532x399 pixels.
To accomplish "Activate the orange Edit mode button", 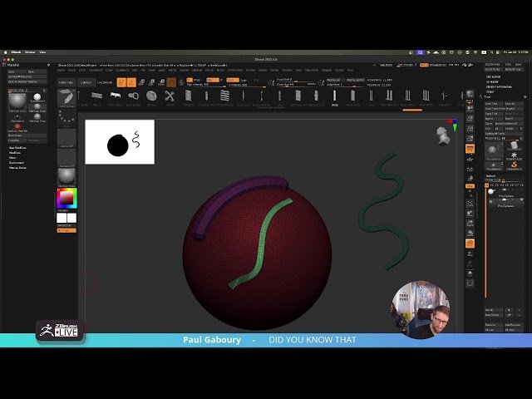I will tap(121, 82).
